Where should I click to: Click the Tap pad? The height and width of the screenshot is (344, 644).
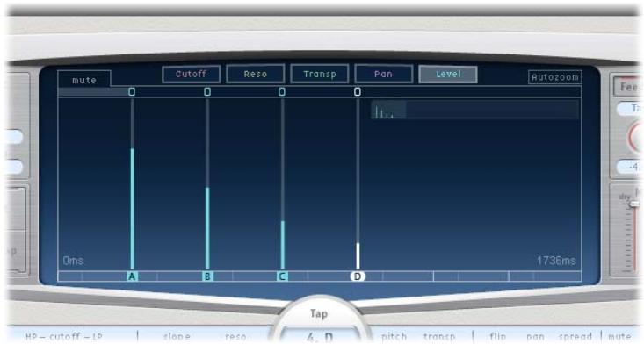(319, 314)
